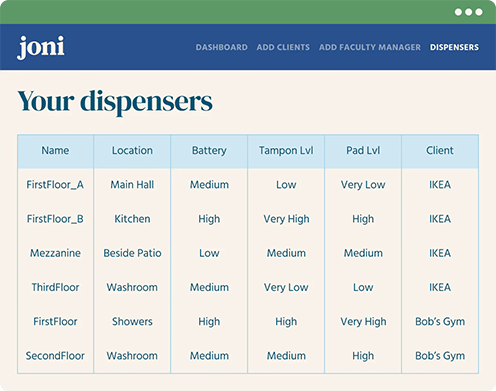The height and width of the screenshot is (391, 496).
Task: Click Medium battery in ThirdFloor row
Action: click(209, 287)
